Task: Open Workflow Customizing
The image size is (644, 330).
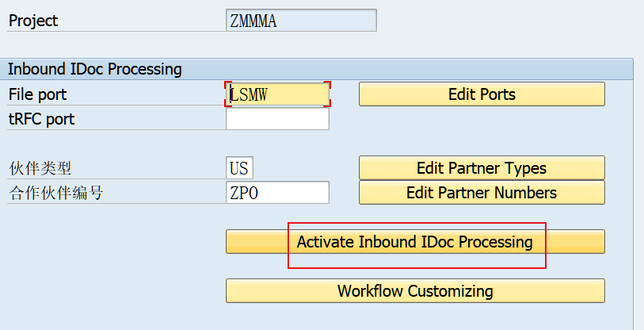Action: point(415,291)
